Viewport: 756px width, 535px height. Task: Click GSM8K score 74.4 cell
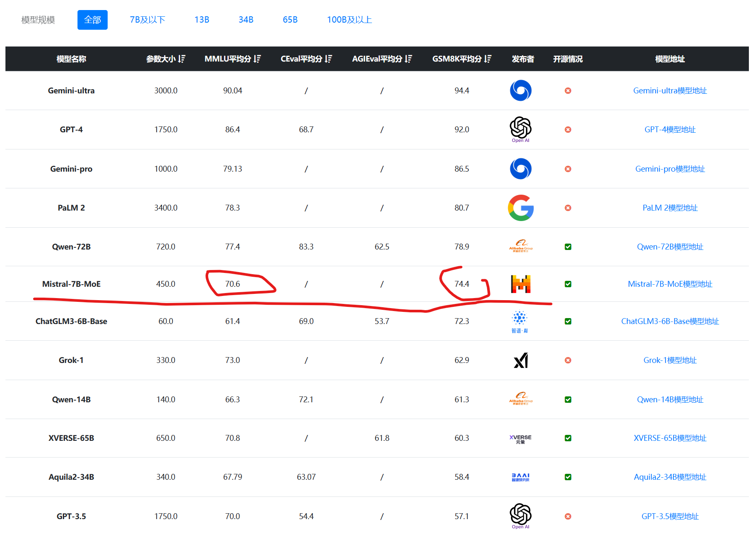click(462, 284)
